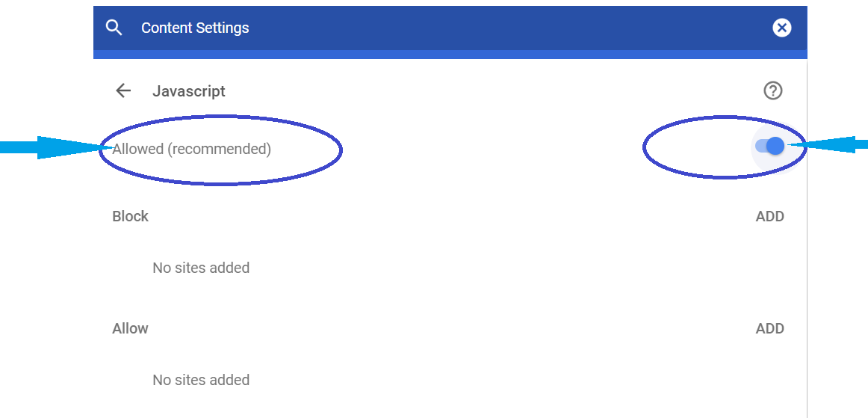This screenshot has height=418, width=868.
Task: Add a site to the Allow list
Action: tap(770, 328)
